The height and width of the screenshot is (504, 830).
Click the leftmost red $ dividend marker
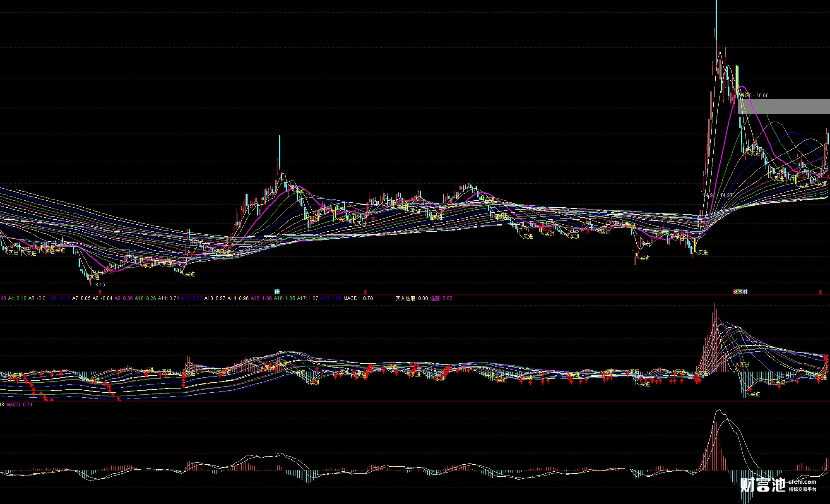tap(100, 292)
